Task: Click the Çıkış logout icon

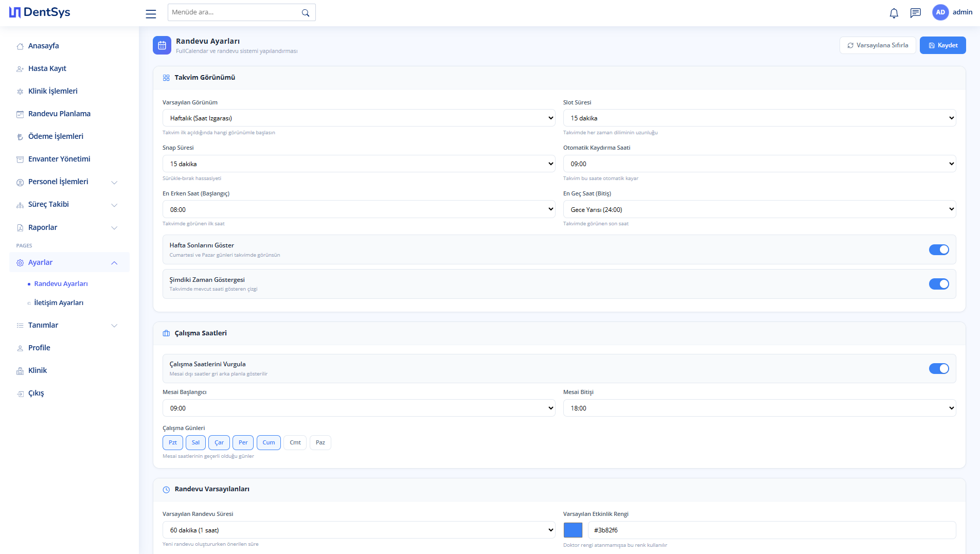Action: click(x=20, y=394)
